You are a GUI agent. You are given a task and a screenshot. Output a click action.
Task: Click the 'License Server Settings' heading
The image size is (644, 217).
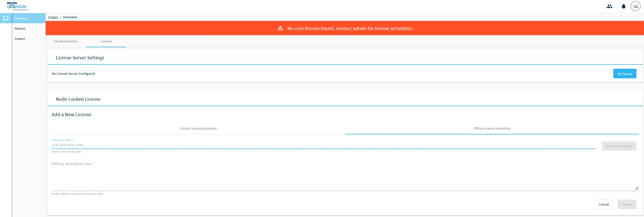click(80, 58)
